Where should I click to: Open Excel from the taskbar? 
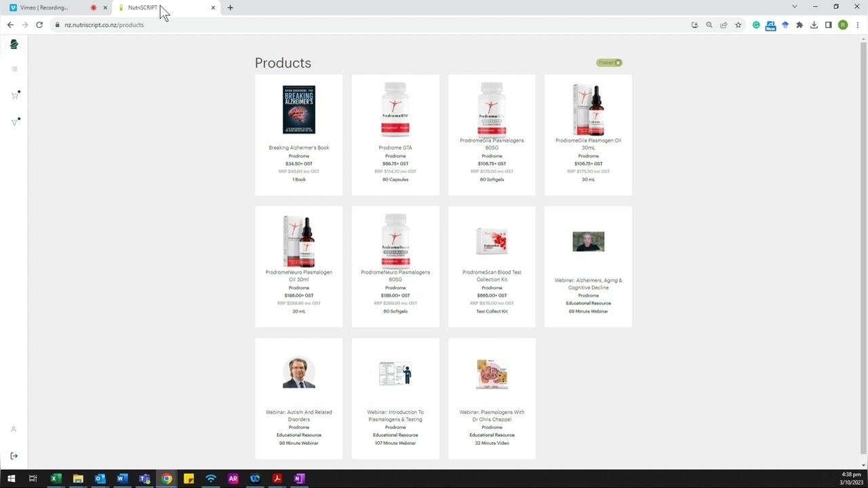coord(56,478)
